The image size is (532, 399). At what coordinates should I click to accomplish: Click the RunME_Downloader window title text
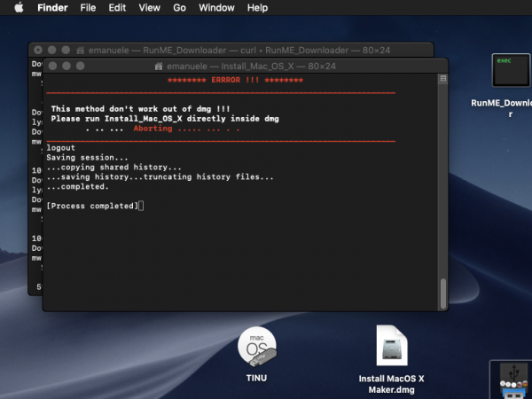[x=239, y=51]
